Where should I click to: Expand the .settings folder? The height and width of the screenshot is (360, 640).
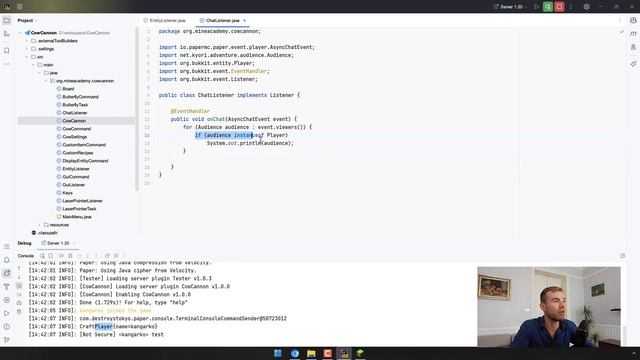27,49
